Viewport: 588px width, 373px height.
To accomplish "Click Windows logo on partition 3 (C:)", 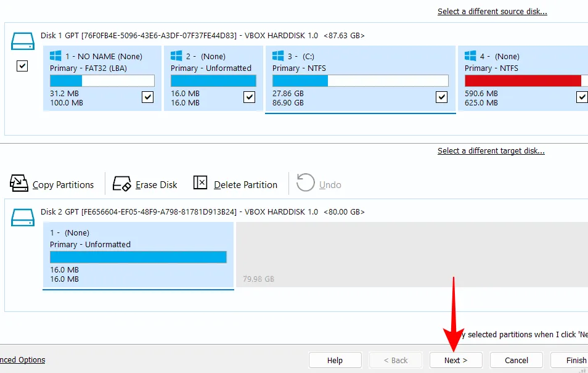I will click(x=278, y=56).
